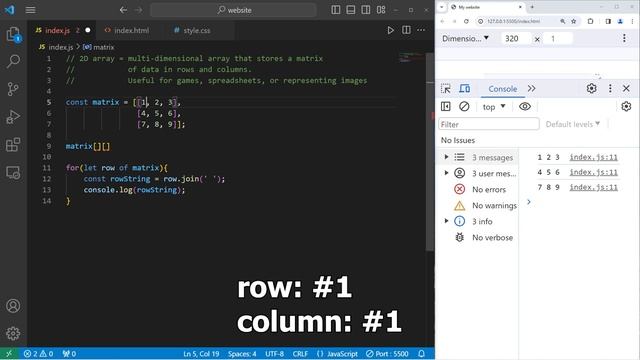
Task: Open console settings gear
Action: coord(626,107)
